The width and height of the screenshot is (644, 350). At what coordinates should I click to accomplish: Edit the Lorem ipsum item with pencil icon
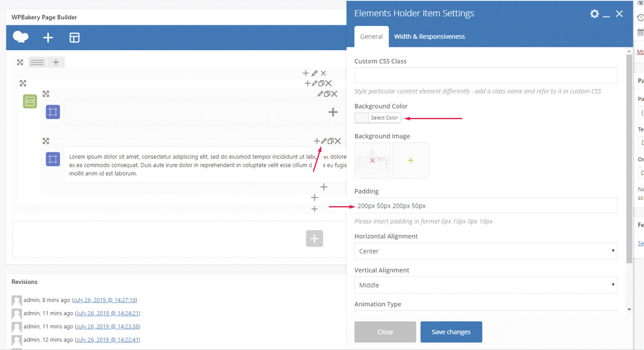[x=324, y=141]
